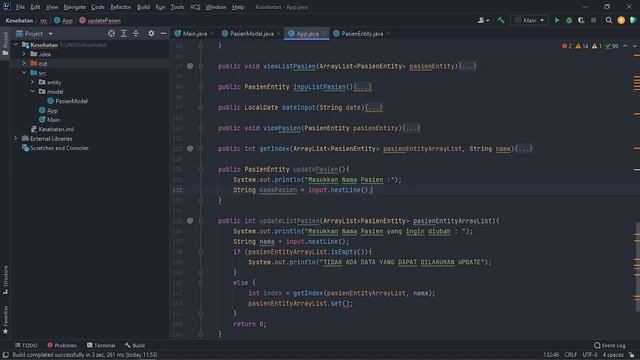Run the Main configuration with green play icon

pyautogui.click(x=557, y=20)
